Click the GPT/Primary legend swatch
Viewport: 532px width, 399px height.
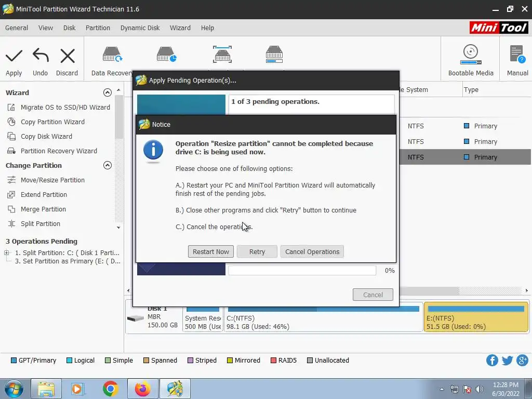tap(14, 361)
